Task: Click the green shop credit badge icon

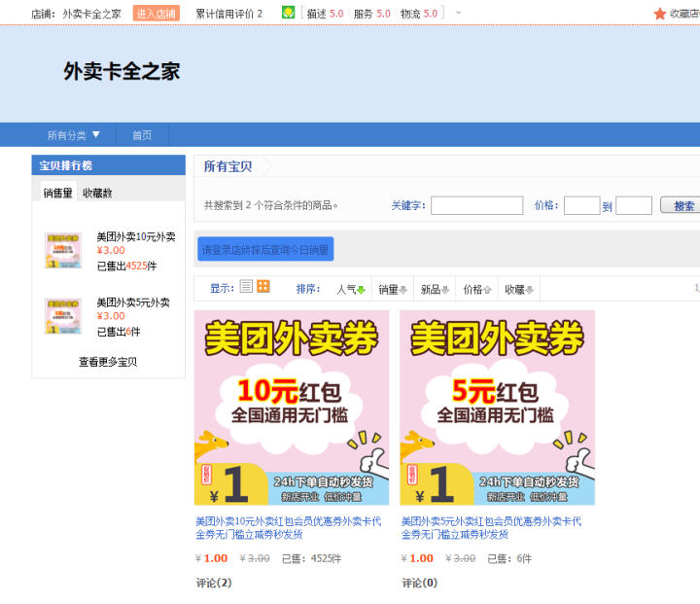Action: click(288, 13)
